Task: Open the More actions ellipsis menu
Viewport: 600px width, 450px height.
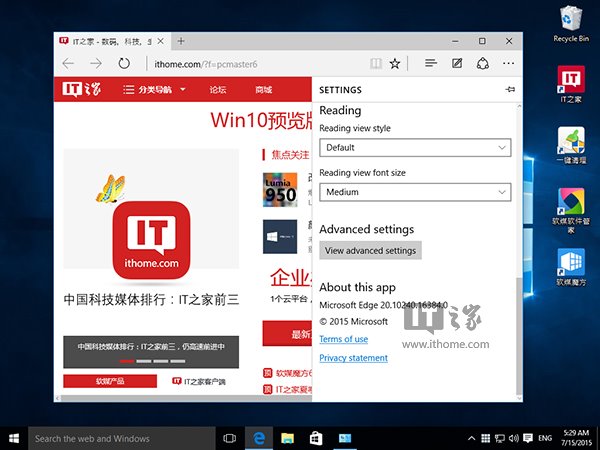Action: (509, 63)
